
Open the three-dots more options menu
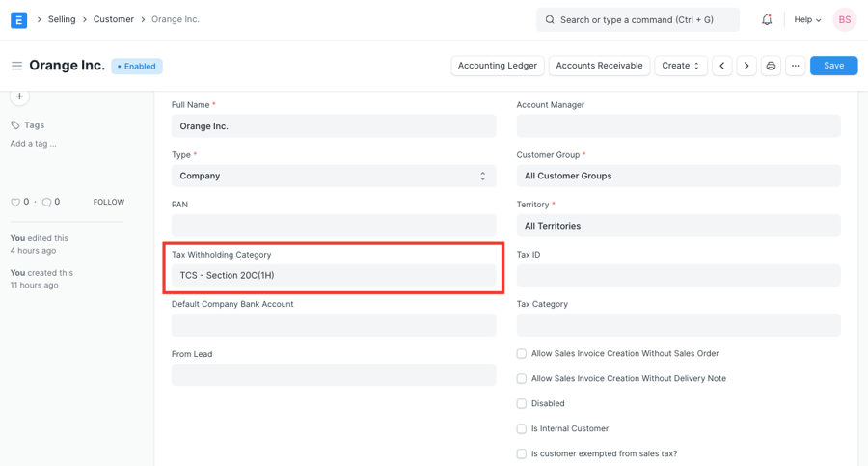pos(795,66)
